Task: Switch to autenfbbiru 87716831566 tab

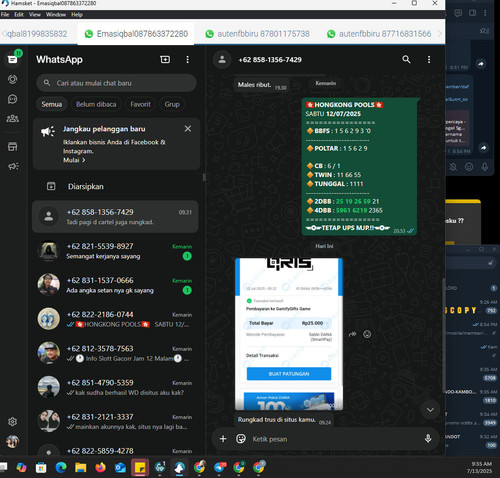Action: 379,34
